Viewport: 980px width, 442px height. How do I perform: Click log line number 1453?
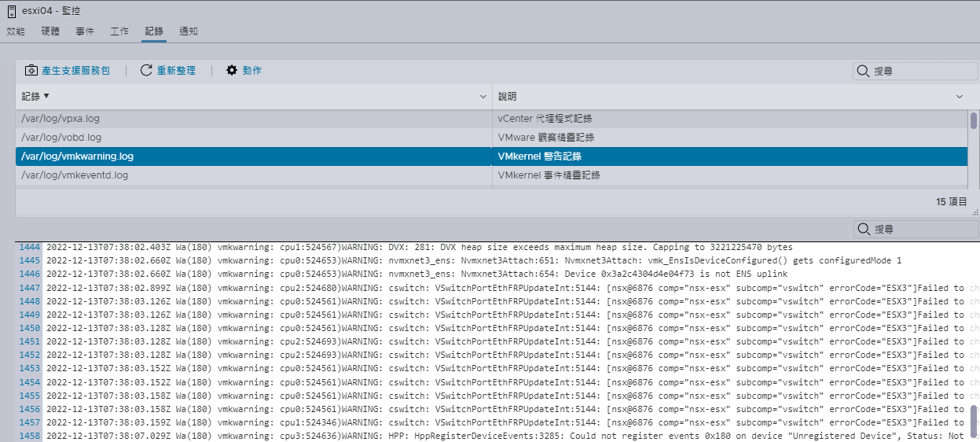(x=29, y=368)
